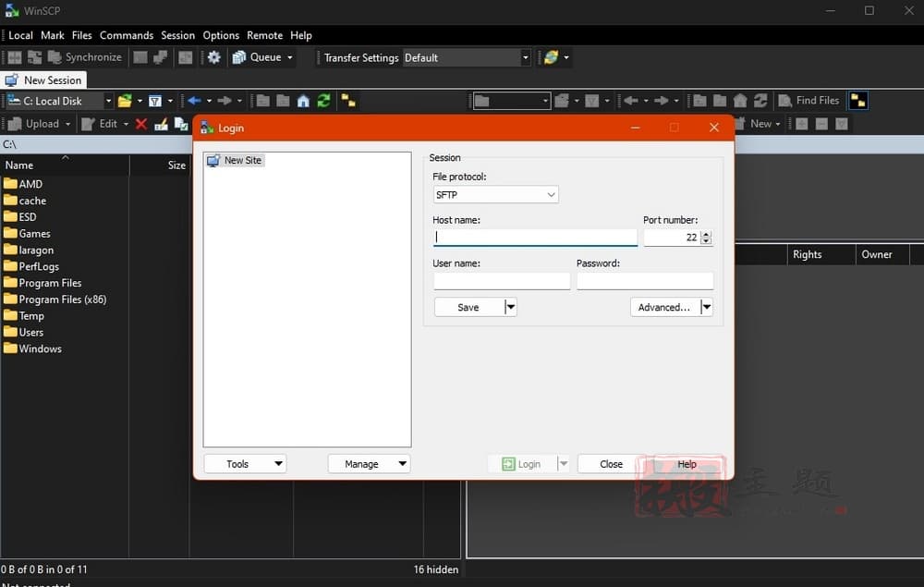Viewport: 924px width, 587px height.
Task: Click the Host name input field
Action: [535, 237]
